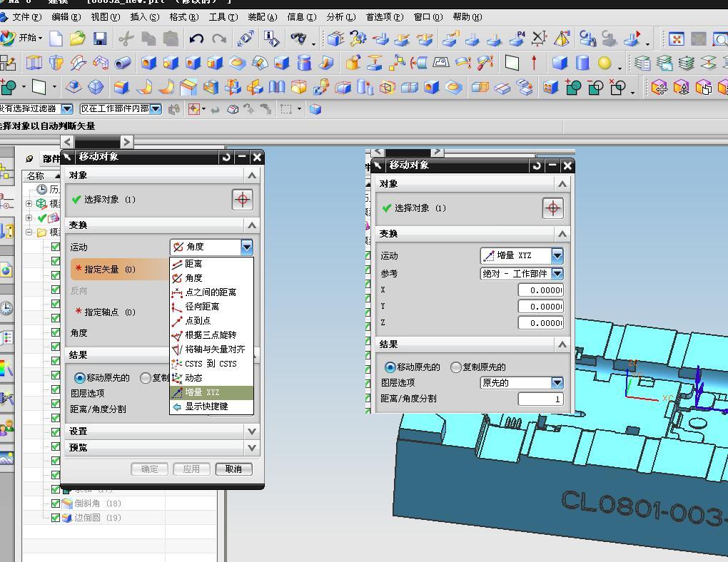
Task: Collapse the 结果 section in right dialog
Action: (x=562, y=344)
